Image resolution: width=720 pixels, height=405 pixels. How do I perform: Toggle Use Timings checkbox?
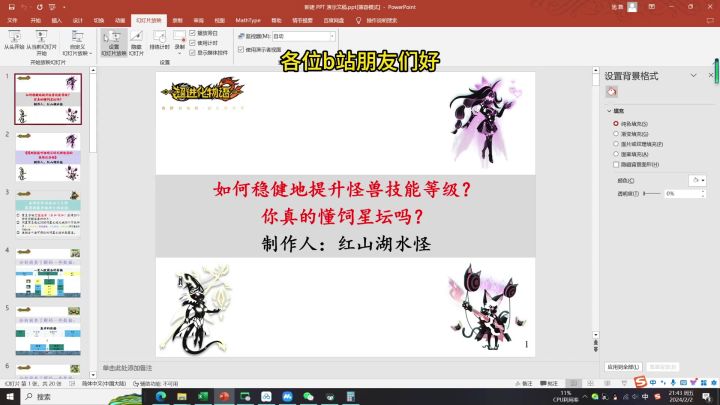tap(192, 43)
